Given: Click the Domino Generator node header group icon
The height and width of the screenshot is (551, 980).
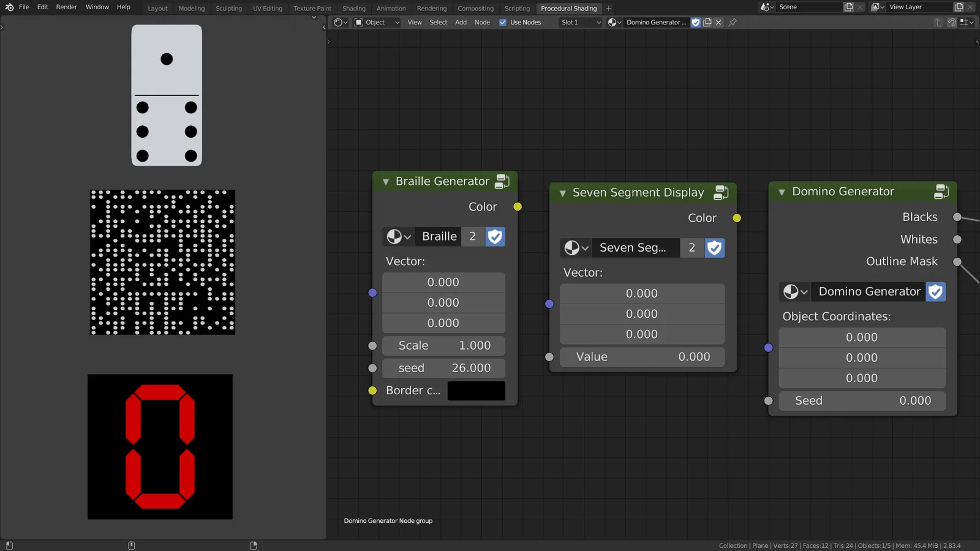Looking at the screenshot, I should [x=941, y=192].
